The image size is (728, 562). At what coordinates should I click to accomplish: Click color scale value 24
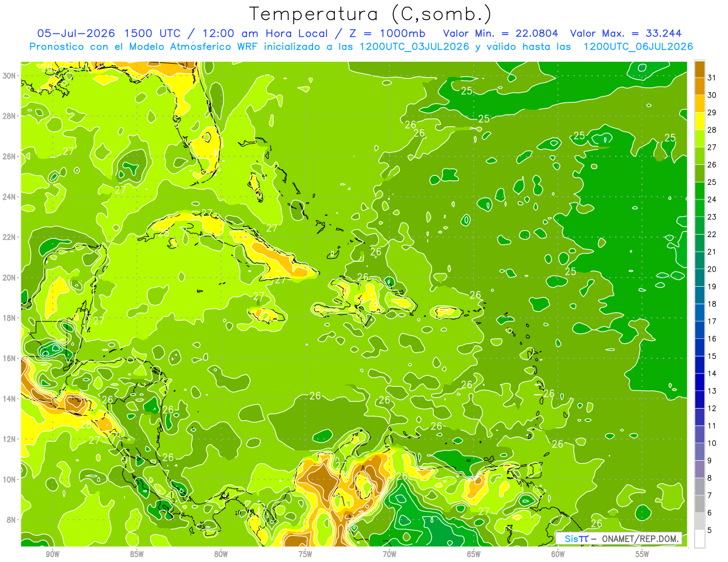click(712, 199)
